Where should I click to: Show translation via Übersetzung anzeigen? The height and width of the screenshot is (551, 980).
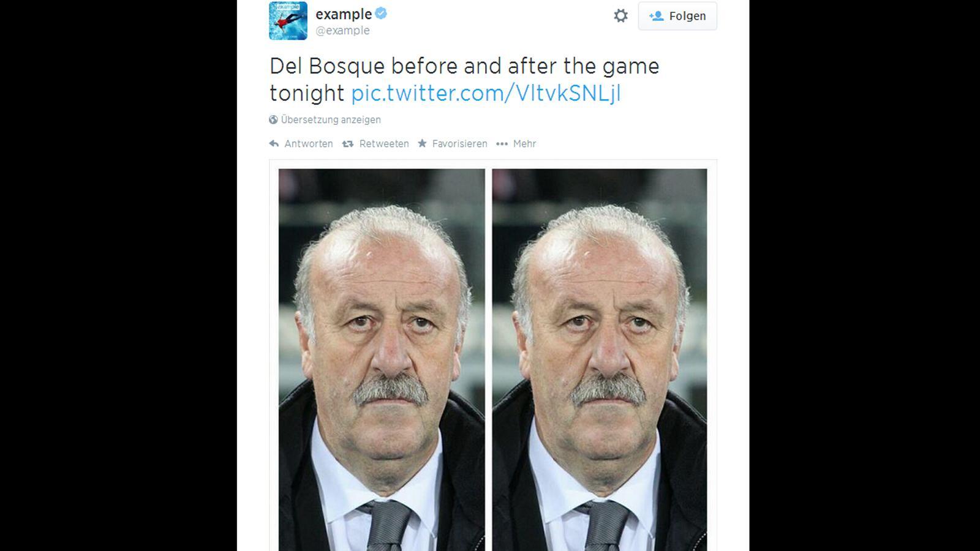[331, 119]
